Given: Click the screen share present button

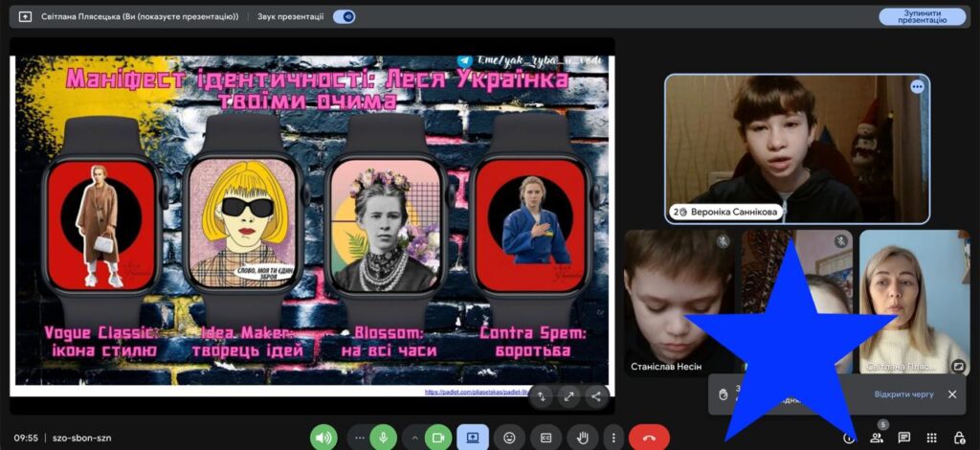Looking at the screenshot, I should 472,438.
